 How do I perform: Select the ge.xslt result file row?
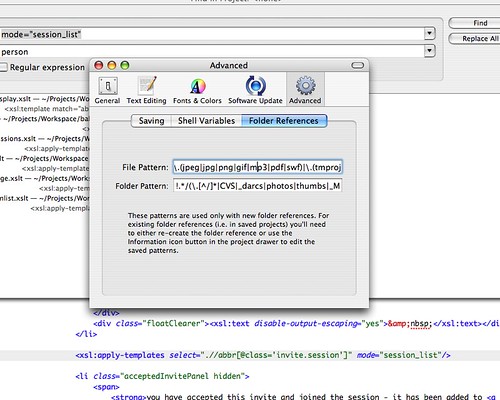click(x=45, y=178)
